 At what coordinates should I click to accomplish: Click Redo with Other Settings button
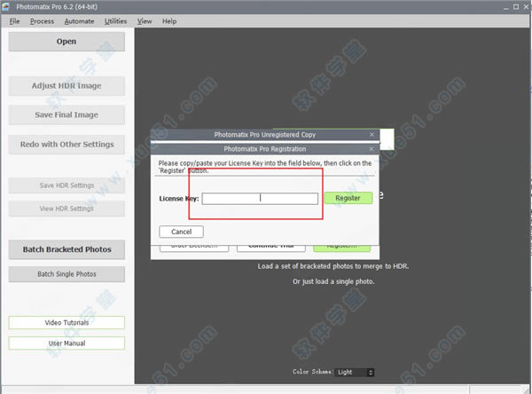point(66,145)
